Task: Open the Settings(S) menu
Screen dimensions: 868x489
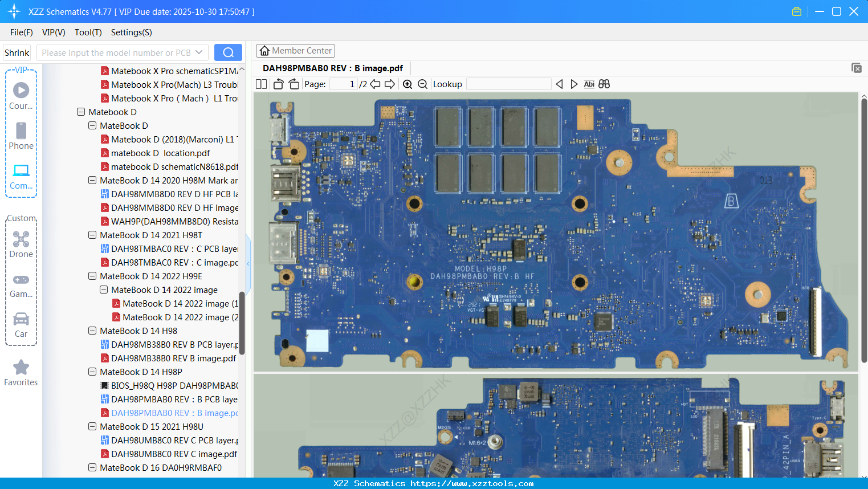Action: (x=132, y=32)
